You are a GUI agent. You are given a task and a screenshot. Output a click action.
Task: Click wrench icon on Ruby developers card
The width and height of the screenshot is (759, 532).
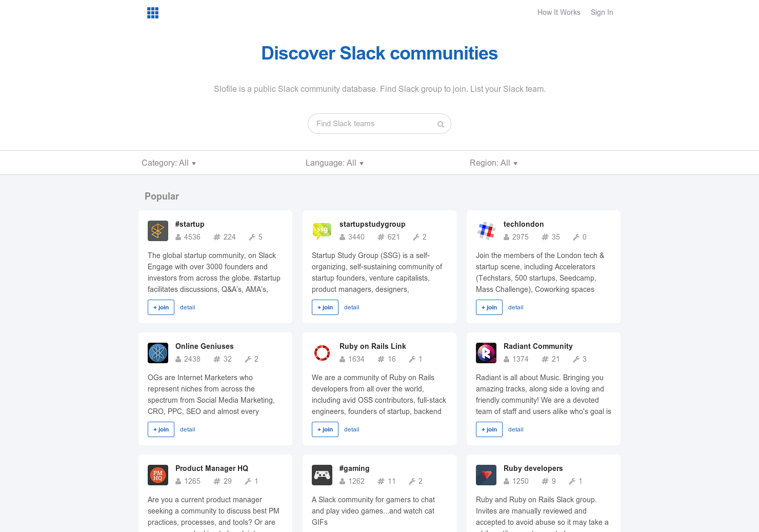pos(572,481)
